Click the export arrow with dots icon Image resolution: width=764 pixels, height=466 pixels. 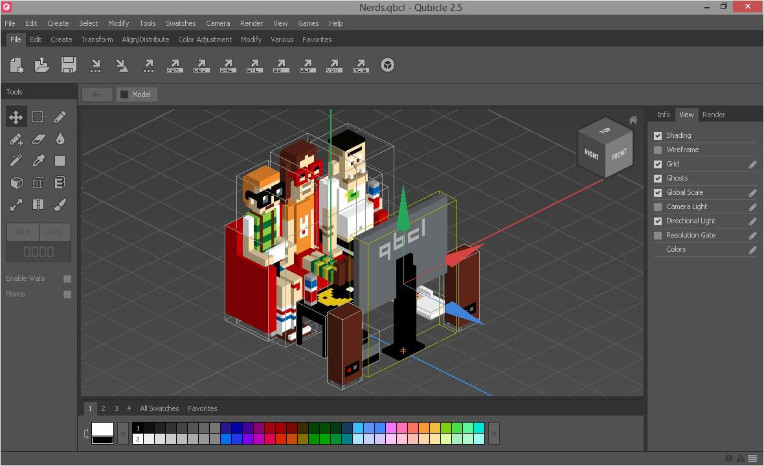click(x=149, y=65)
